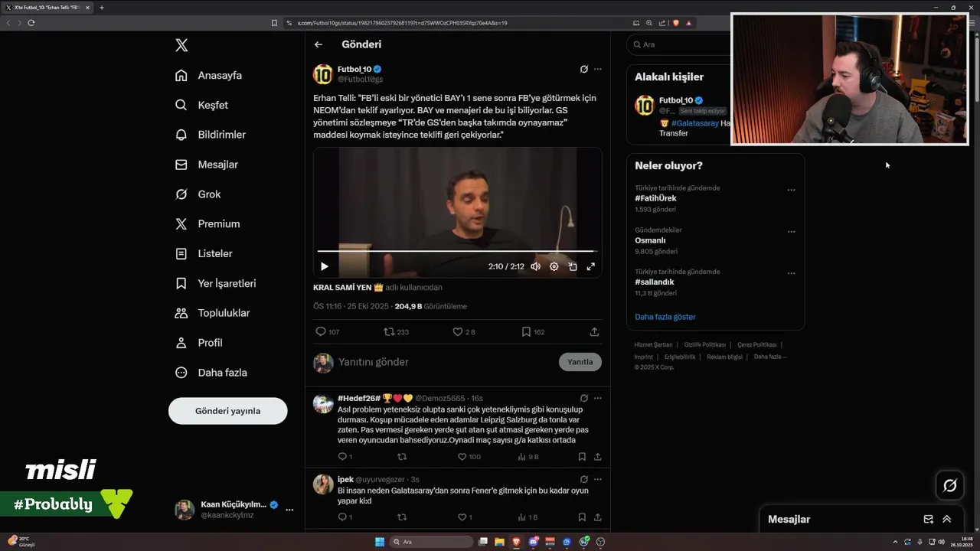Open Topluluklar communities
Screen dimensions: 980x551
[x=212, y=313]
